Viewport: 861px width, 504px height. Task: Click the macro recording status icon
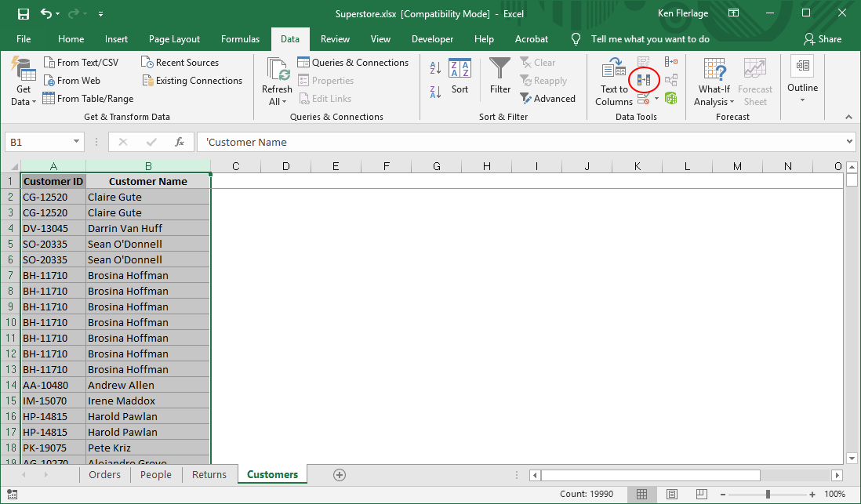[12, 494]
